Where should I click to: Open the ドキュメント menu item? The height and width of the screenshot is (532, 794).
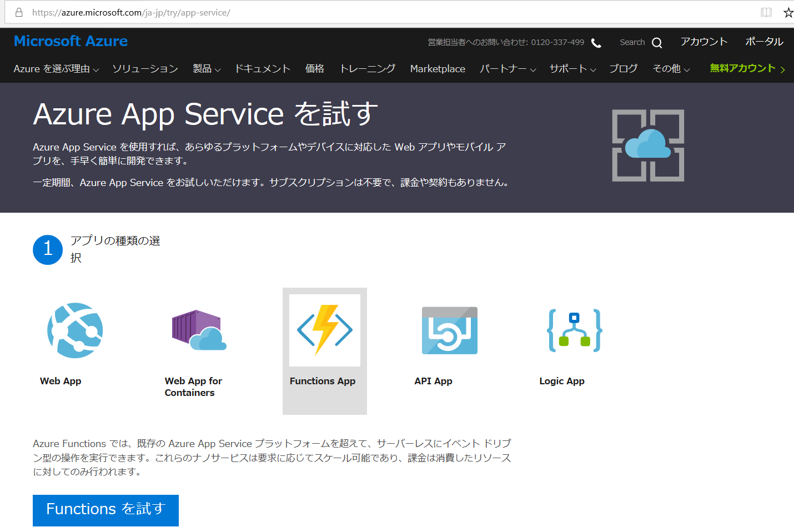coord(263,69)
